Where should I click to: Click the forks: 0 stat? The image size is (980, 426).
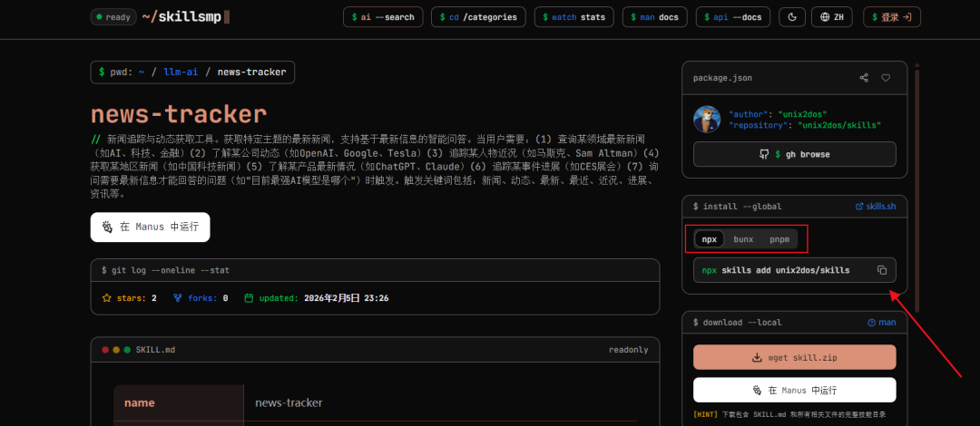[x=201, y=298]
